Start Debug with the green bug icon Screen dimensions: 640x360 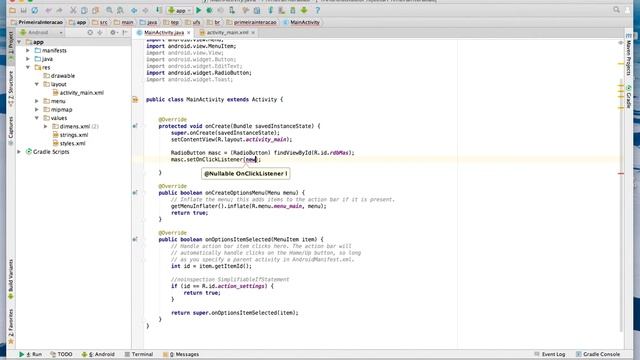[x=209, y=10]
